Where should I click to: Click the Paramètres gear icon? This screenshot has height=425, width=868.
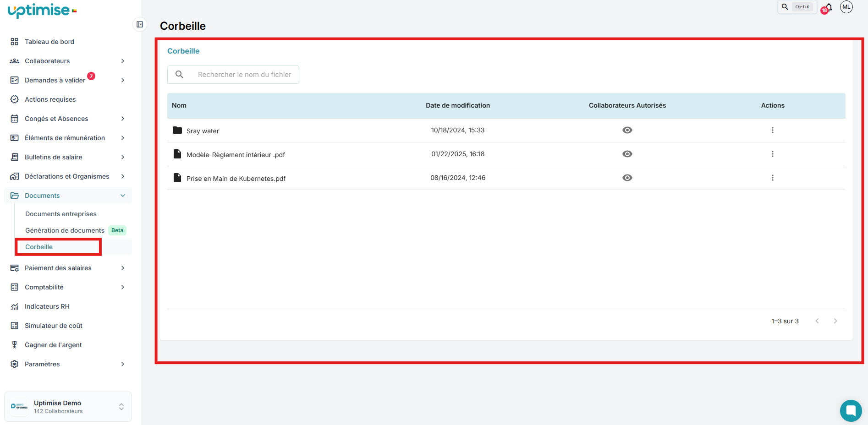click(15, 364)
